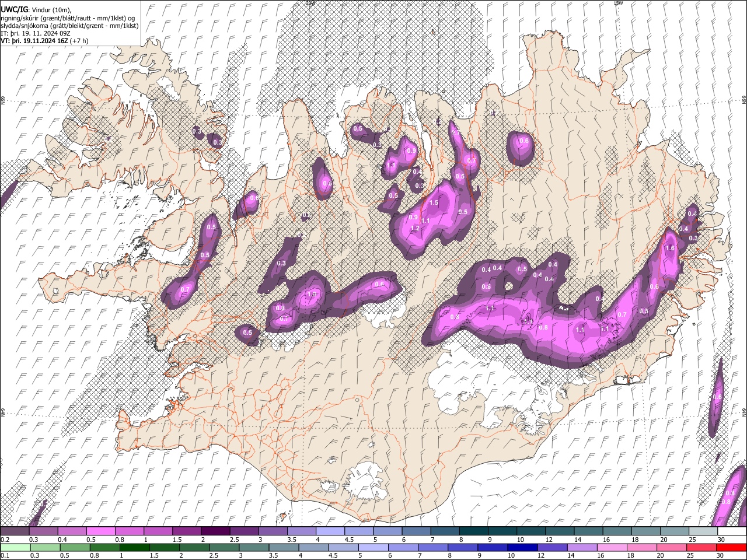
Task: Click the 'VT: þri. 19.11.2024 16Z (+7 h)' line
Action: click(x=45, y=41)
